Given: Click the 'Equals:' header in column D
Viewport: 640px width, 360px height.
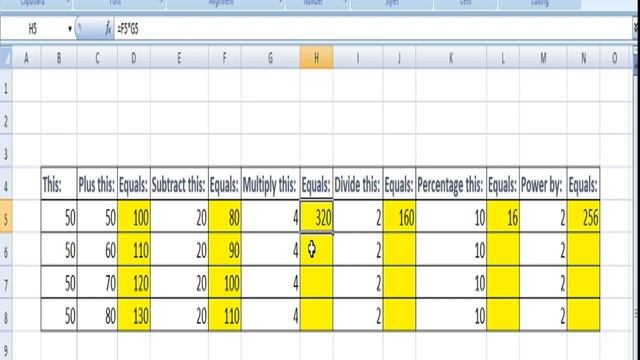Looking at the screenshot, I should coord(134,183).
